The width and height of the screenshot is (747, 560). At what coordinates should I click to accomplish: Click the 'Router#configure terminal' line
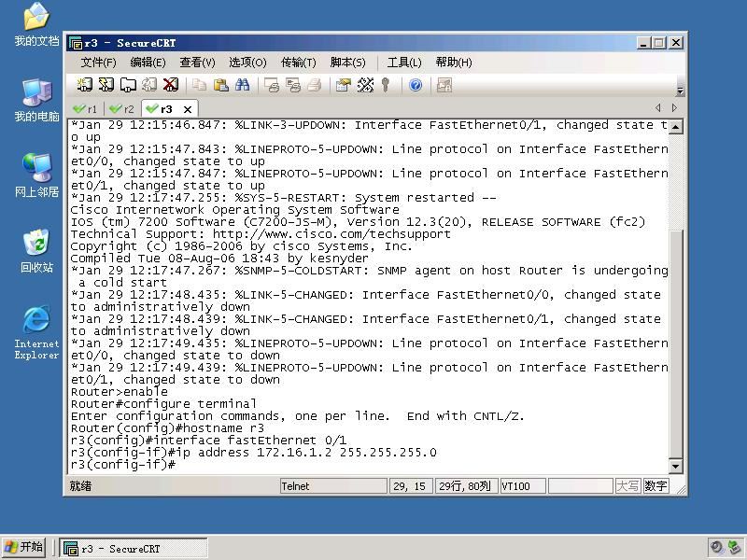(163, 404)
